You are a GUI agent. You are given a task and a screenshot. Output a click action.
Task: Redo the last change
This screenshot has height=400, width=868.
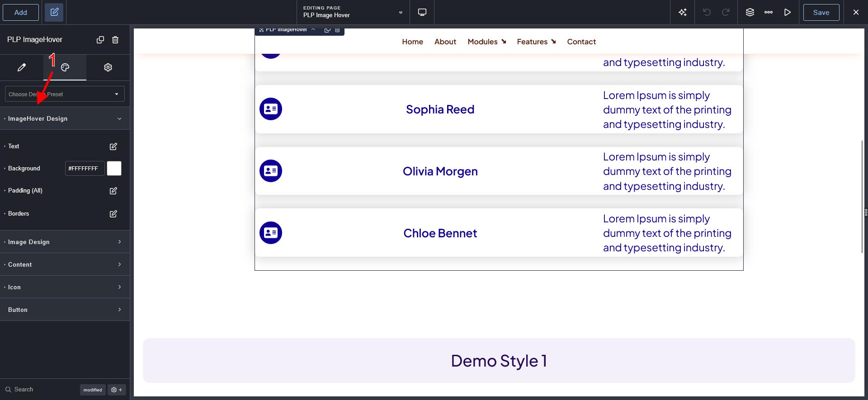coord(726,12)
